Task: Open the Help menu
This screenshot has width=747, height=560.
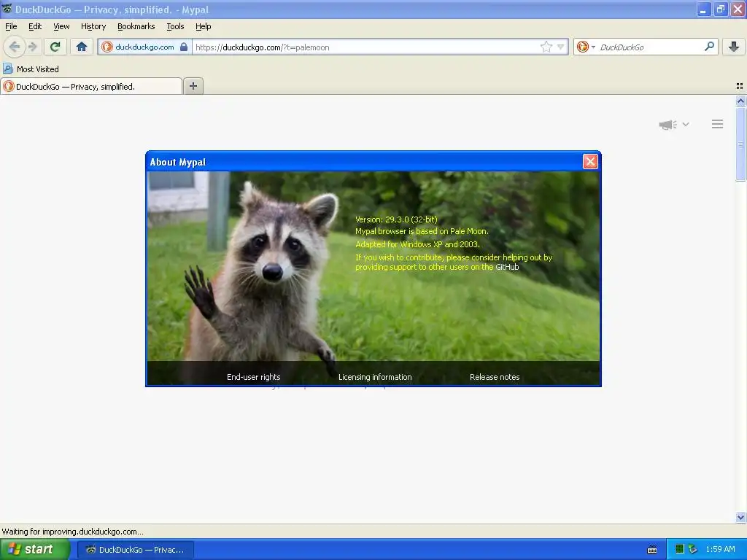Action: pos(204,26)
